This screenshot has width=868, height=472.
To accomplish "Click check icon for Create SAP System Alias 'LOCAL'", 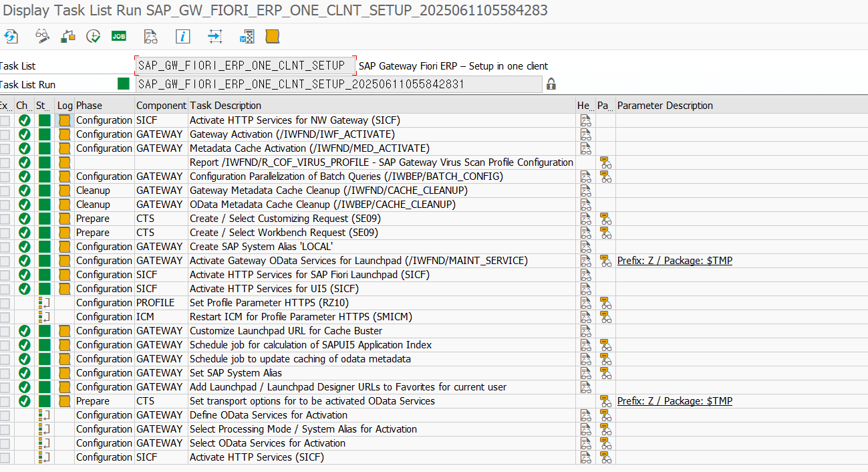I will (x=25, y=247).
